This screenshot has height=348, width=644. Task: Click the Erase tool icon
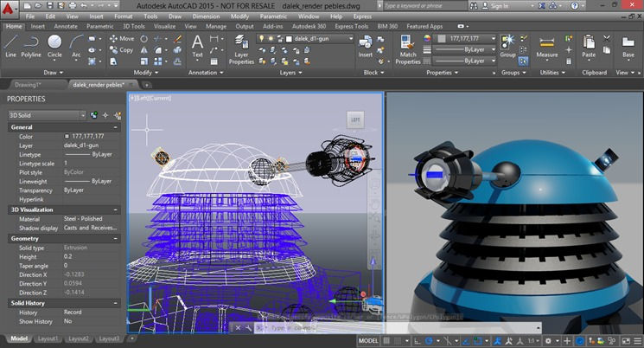177,39
